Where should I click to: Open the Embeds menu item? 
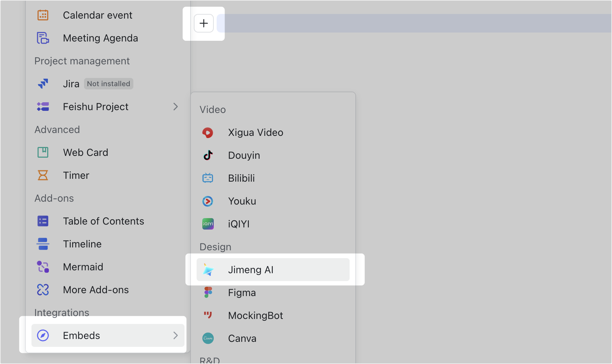coord(108,335)
